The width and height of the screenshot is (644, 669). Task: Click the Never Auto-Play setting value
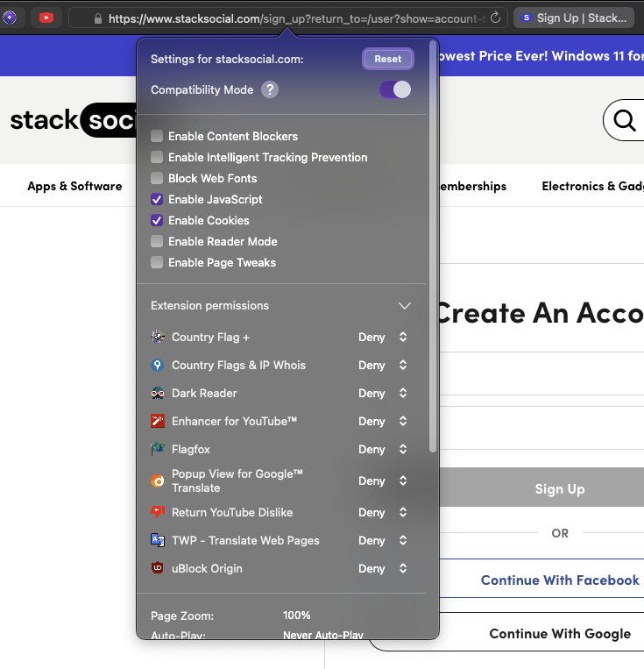(322, 635)
